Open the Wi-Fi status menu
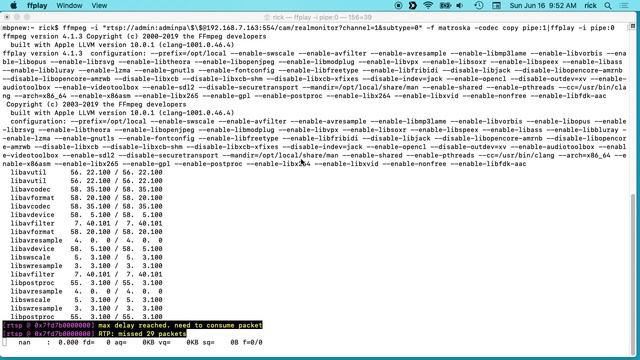 pyautogui.click(x=428, y=5)
